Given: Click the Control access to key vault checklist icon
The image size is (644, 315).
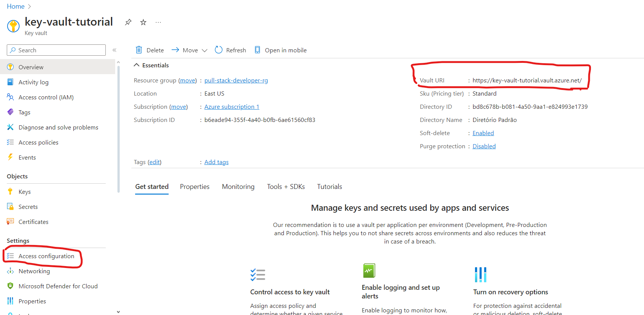Looking at the screenshot, I should (x=258, y=275).
